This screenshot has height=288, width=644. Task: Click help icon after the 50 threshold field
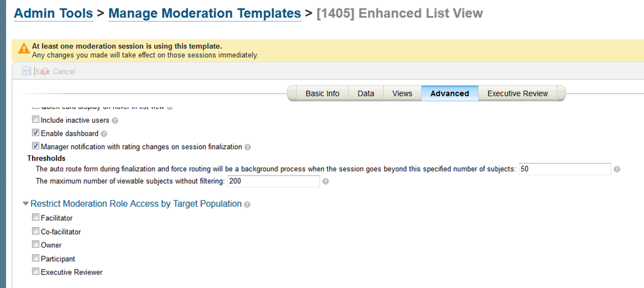[617, 169]
